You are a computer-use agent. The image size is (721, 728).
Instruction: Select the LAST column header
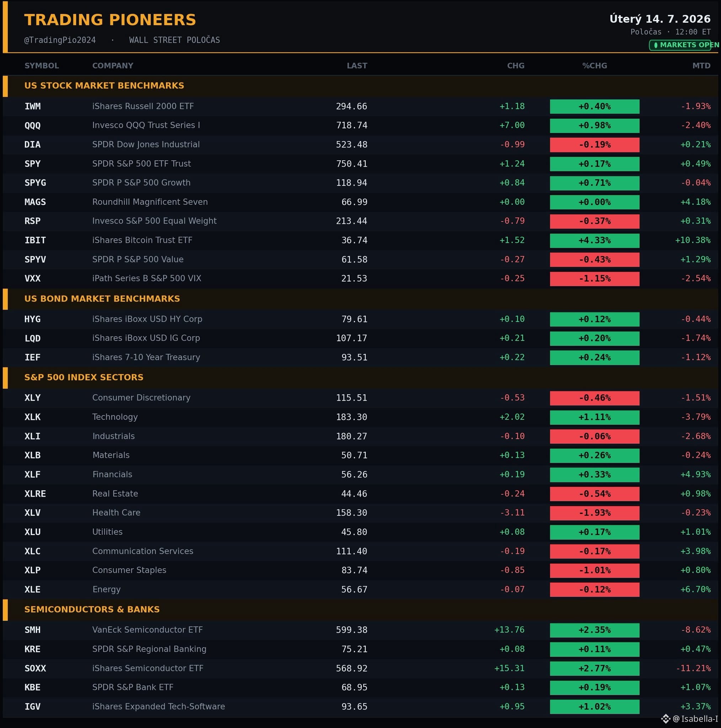(x=357, y=65)
